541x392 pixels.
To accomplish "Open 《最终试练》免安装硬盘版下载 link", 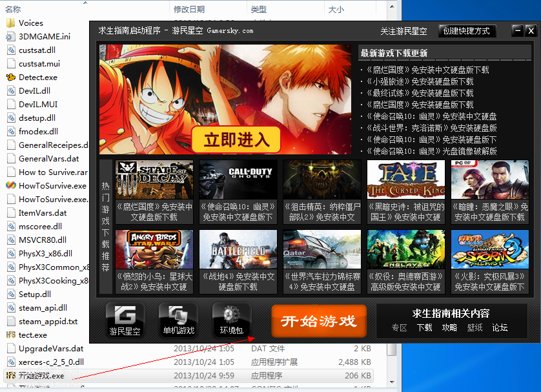I will tap(420, 93).
